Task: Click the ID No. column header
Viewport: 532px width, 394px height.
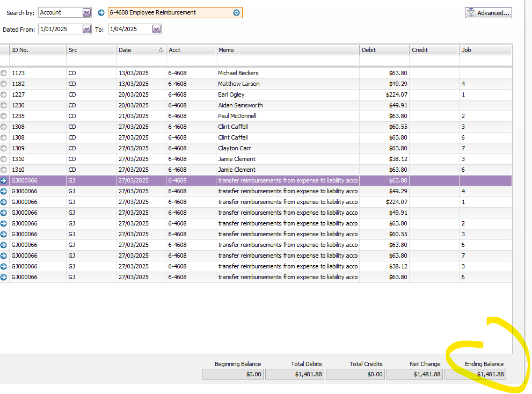Action: (x=38, y=50)
